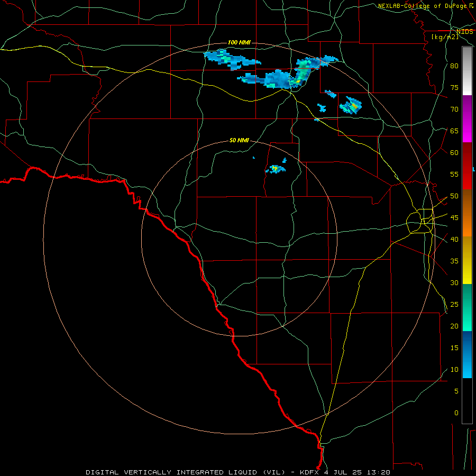Image resolution: width=476 pixels, height=476 pixels.
Task: Click the small storm cell inside the 50 NMI ring
Action: click(x=276, y=169)
